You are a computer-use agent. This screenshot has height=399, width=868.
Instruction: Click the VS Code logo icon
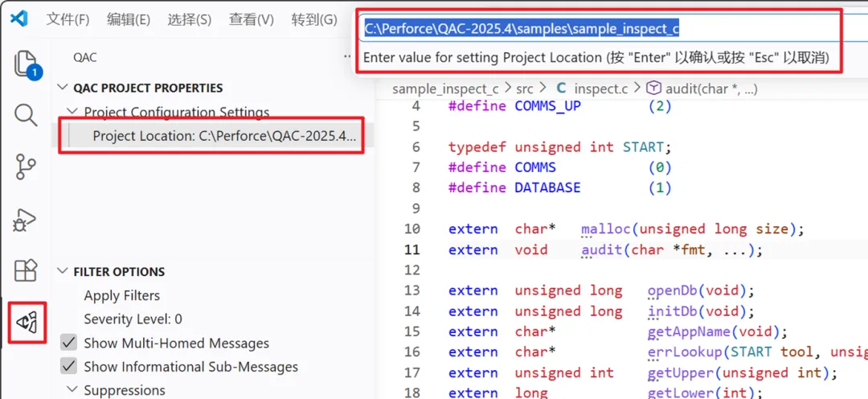tap(18, 19)
